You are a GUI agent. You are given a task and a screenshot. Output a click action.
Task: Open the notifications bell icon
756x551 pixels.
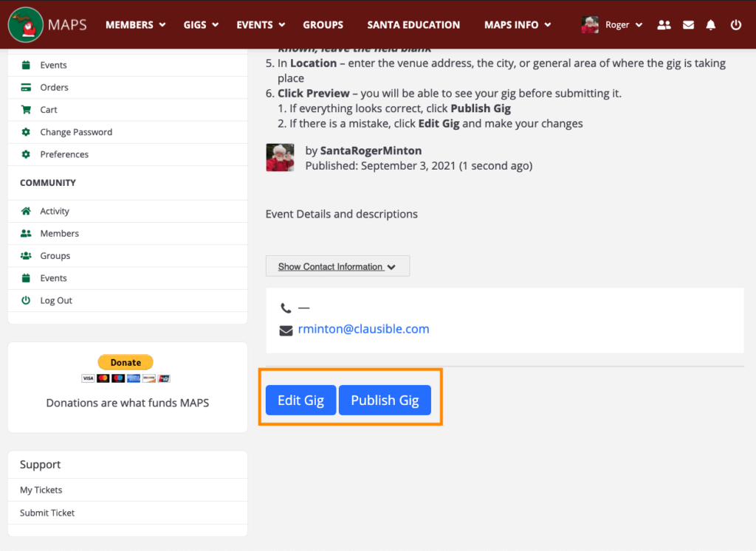pos(711,25)
